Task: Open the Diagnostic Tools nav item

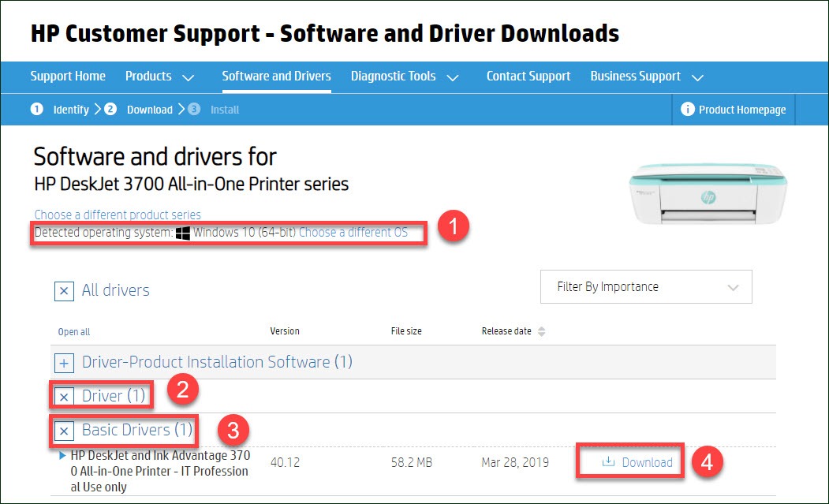Action: (x=394, y=77)
